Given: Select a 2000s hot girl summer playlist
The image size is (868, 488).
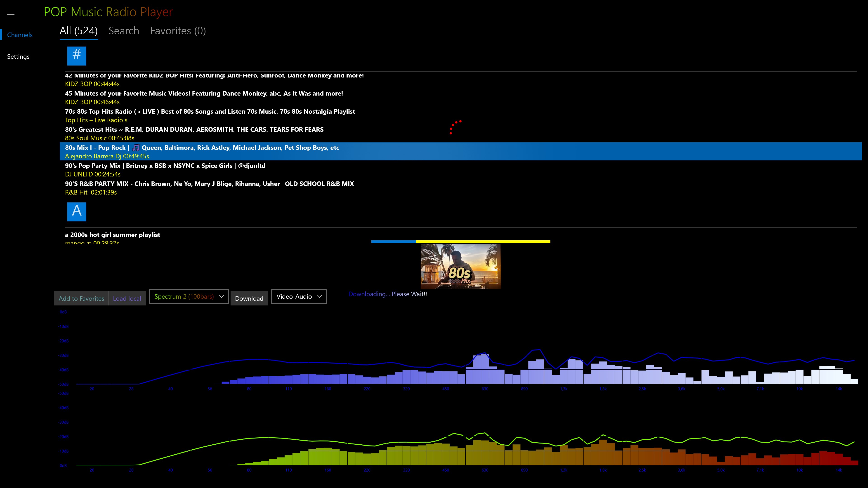Looking at the screenshot, I should 113,235.
